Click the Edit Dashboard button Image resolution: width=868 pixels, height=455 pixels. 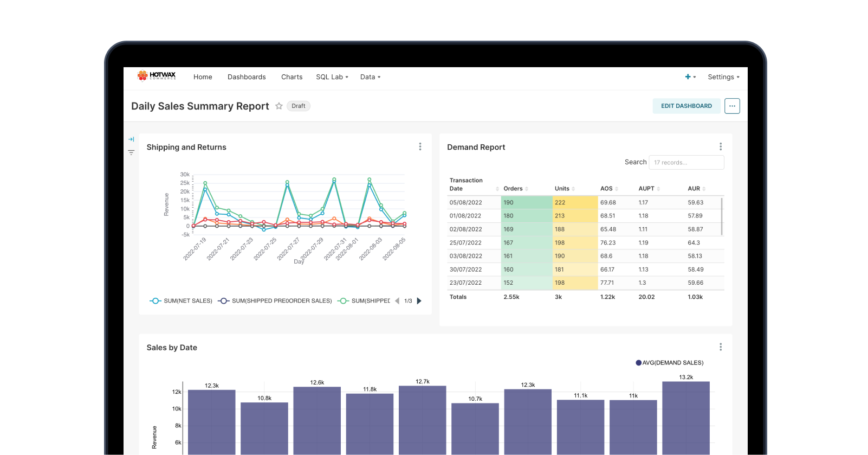(x=686, y=106)
